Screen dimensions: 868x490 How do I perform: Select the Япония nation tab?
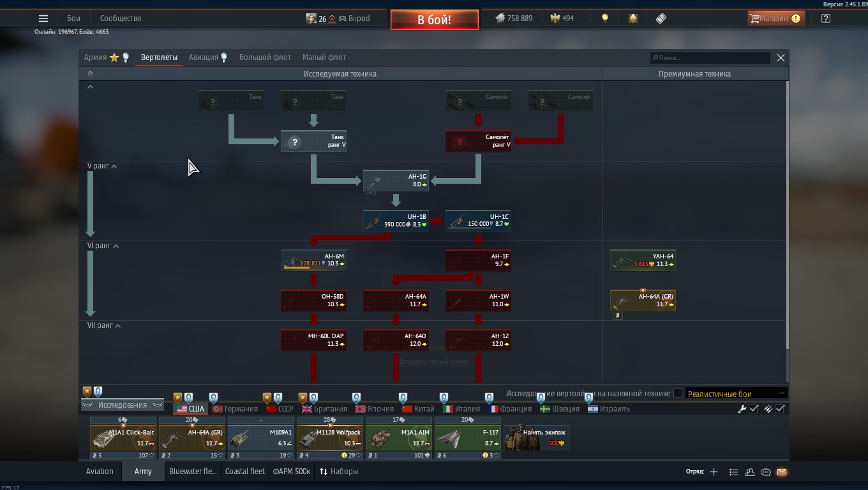[x=375, y=409]
